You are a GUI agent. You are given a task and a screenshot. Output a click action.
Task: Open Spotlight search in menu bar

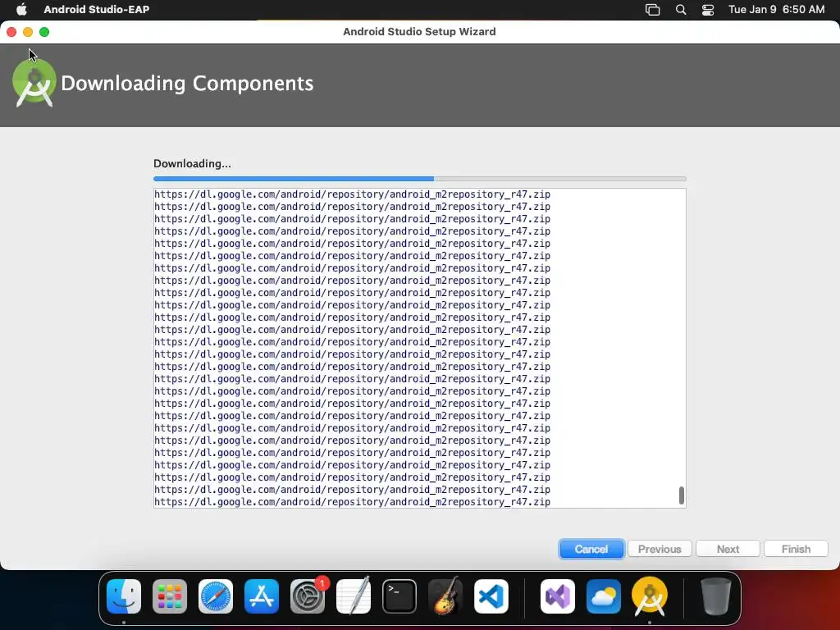(680, 9)
